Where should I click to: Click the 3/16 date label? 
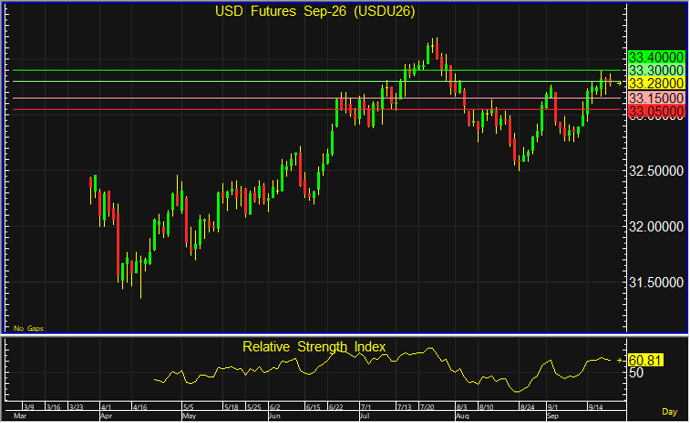53,407
